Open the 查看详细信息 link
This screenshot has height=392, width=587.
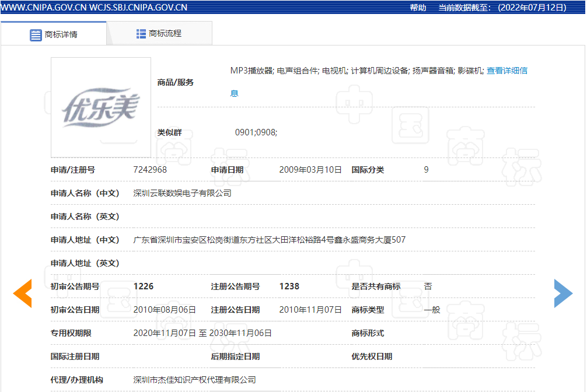click(507, 71)
